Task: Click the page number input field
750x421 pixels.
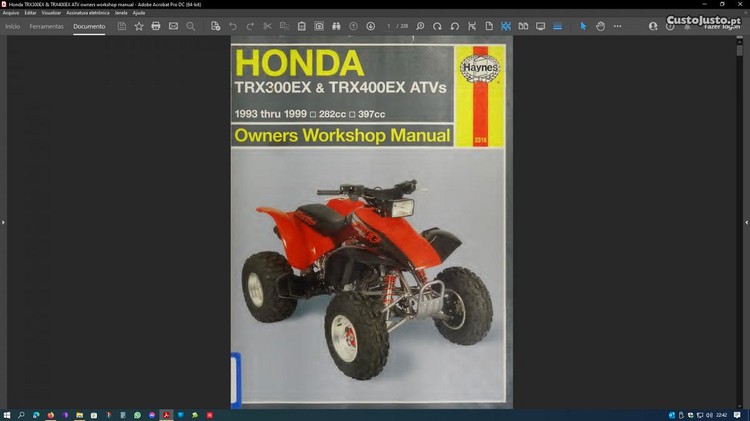Action: pos(389,26)
